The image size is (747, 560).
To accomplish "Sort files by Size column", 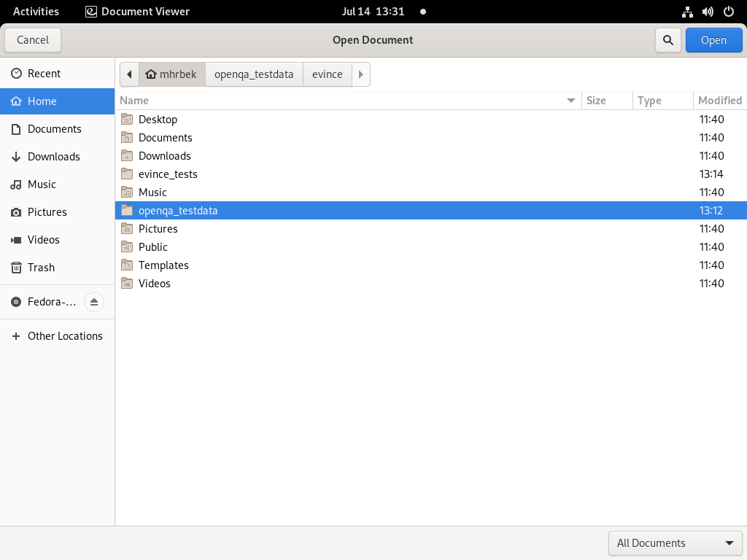I will click(x=607, y=101).
